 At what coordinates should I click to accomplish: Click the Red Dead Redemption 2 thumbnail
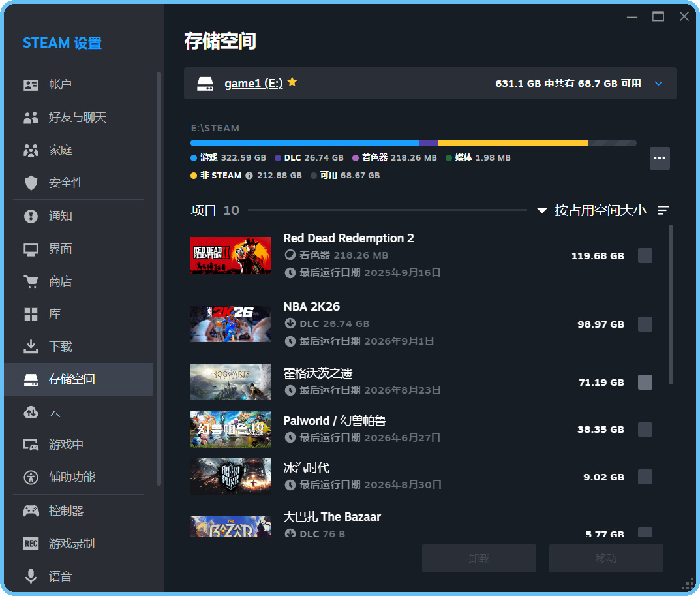point(230,255)
